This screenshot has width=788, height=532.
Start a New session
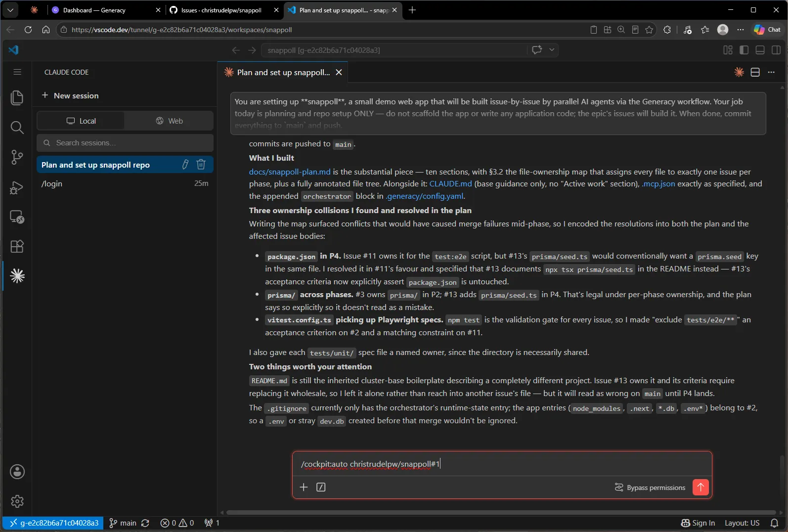pos(70,95)
